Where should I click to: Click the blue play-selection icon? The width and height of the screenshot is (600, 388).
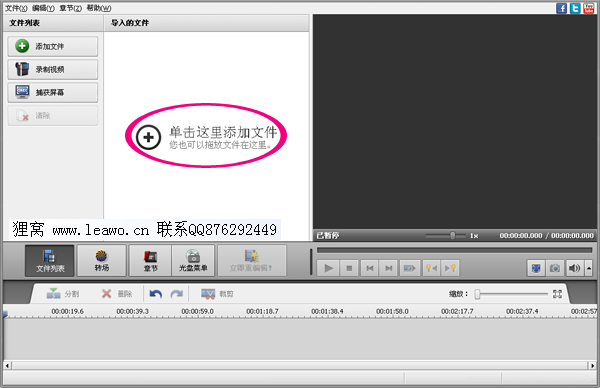click(x=409, y=268)
